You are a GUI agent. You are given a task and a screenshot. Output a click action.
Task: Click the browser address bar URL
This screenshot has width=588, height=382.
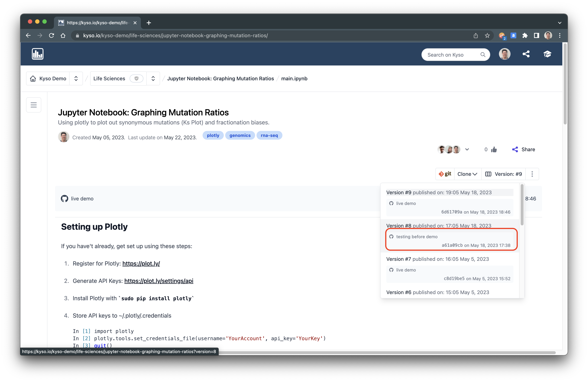pos(175,35)
